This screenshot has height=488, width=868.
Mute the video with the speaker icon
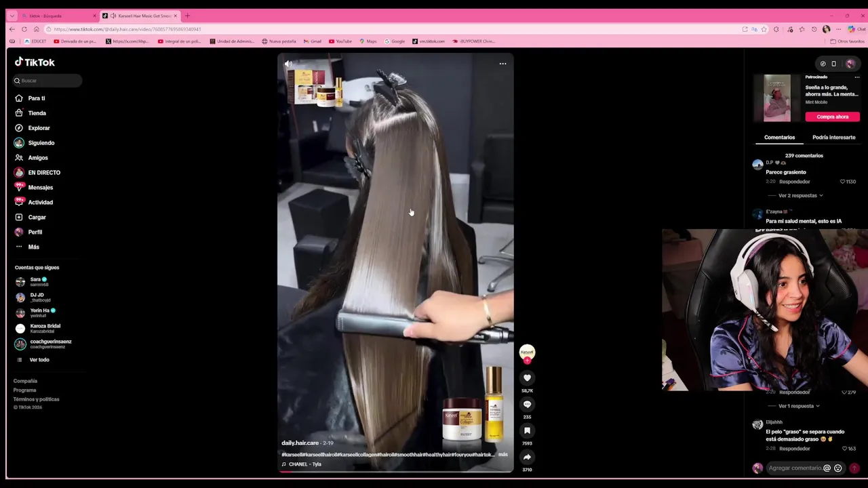[288, 64]
